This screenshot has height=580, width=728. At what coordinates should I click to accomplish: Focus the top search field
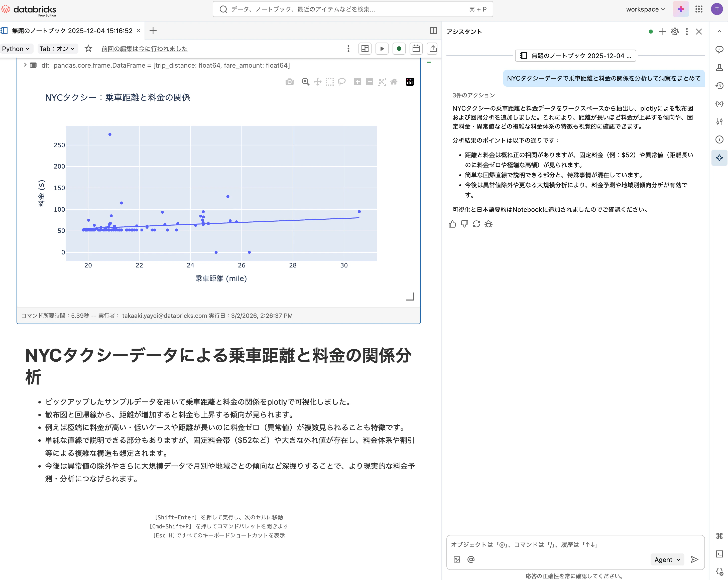pyautogui.click(x=352, y=9)
